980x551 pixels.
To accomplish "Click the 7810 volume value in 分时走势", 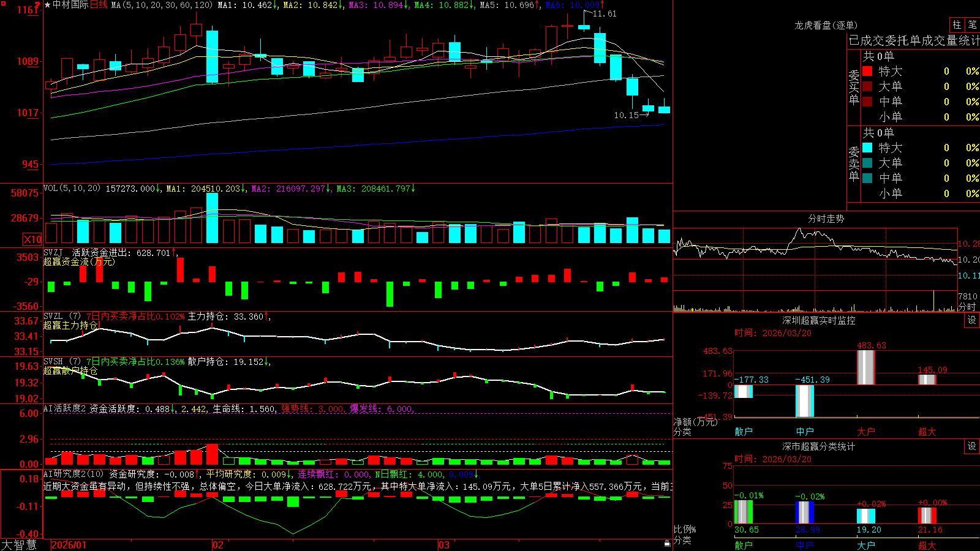I will pos(968,296).
